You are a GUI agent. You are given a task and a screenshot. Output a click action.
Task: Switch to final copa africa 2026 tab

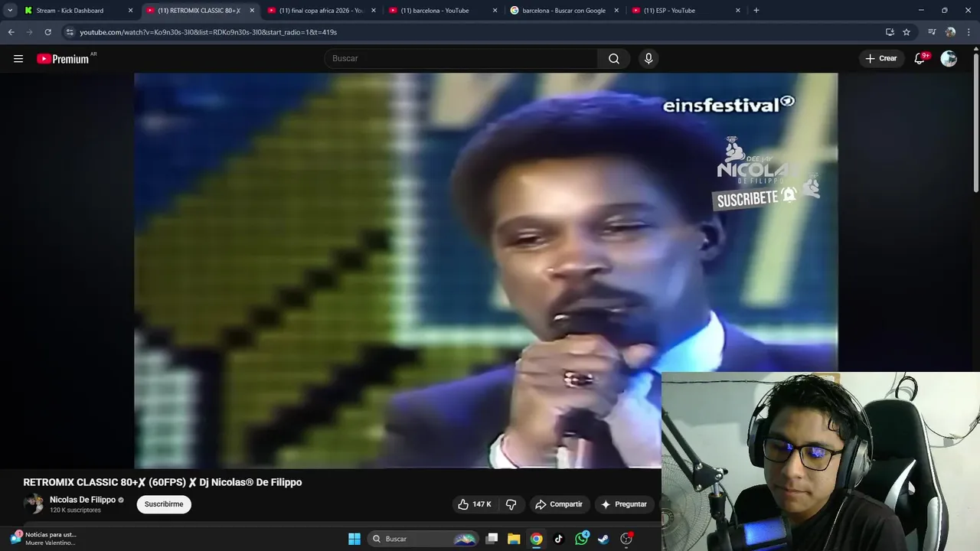tap(321, 11)
